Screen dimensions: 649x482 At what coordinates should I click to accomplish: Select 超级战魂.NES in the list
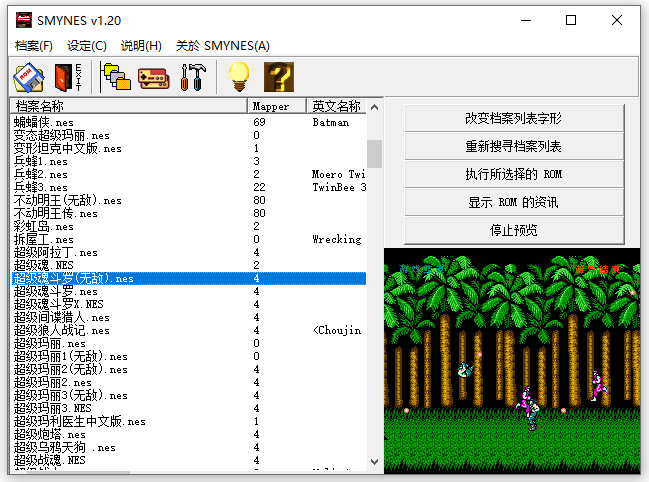point(50,460)
